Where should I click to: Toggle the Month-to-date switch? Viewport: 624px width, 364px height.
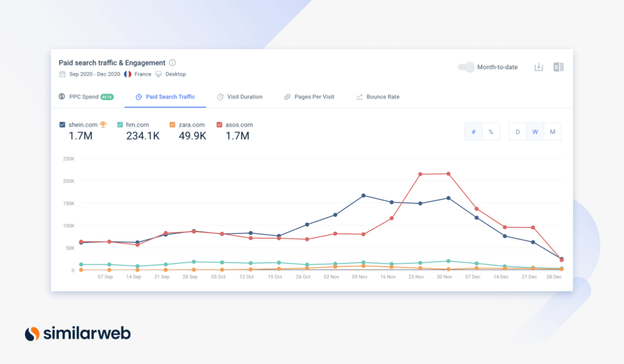pos(466,67)
